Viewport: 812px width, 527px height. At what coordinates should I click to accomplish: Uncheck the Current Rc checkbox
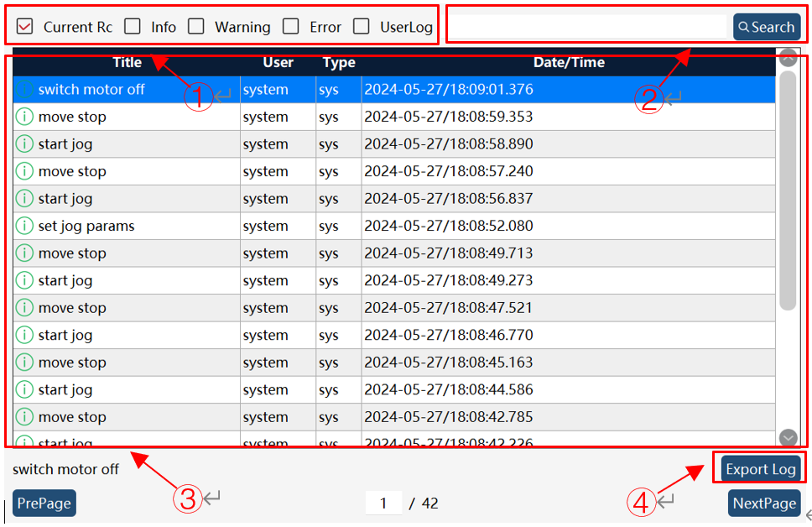[24, 26]
